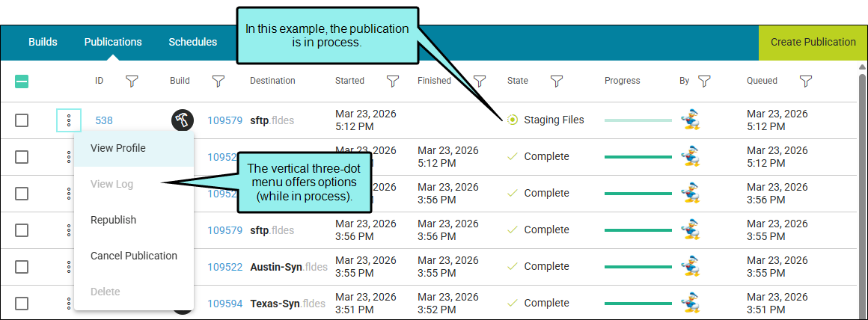Check the box for publication 538

point(22,120)
